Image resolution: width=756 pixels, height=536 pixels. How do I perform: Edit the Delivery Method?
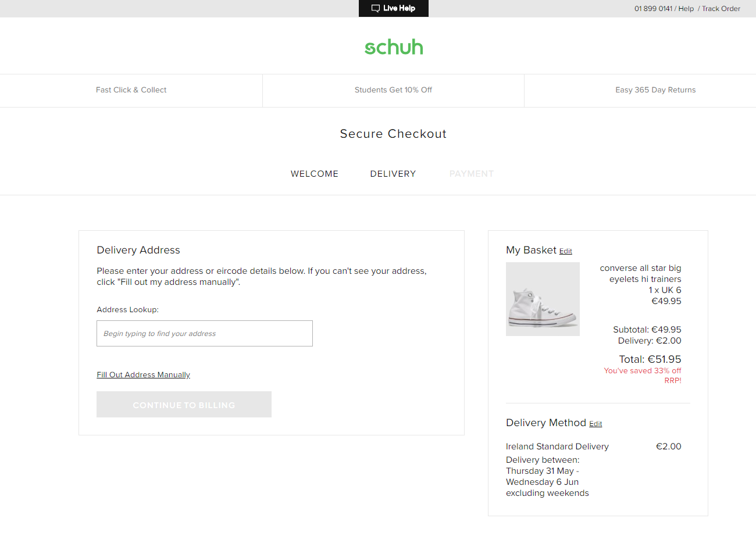[x=595, y=424]
